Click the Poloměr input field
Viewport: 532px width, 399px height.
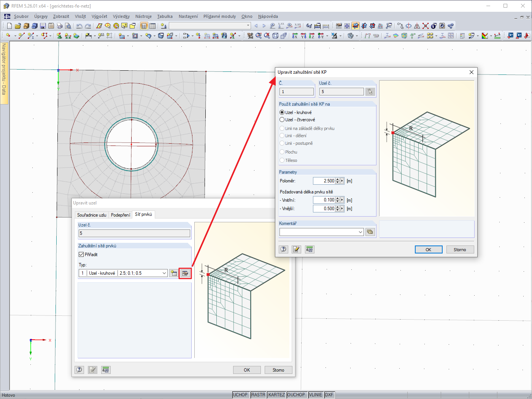click(x=324, y=181)
